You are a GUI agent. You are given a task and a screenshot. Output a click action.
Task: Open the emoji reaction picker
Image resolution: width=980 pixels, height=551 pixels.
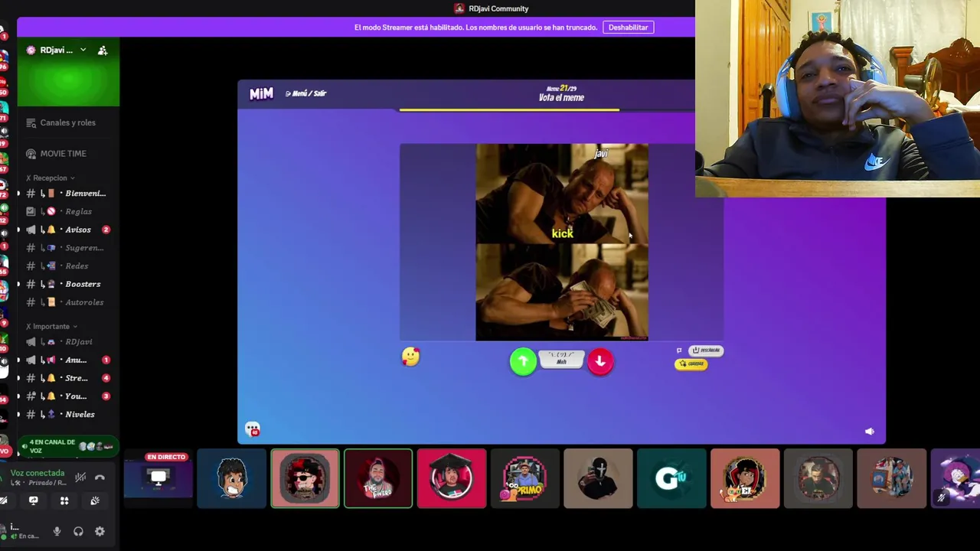point(411,356)
